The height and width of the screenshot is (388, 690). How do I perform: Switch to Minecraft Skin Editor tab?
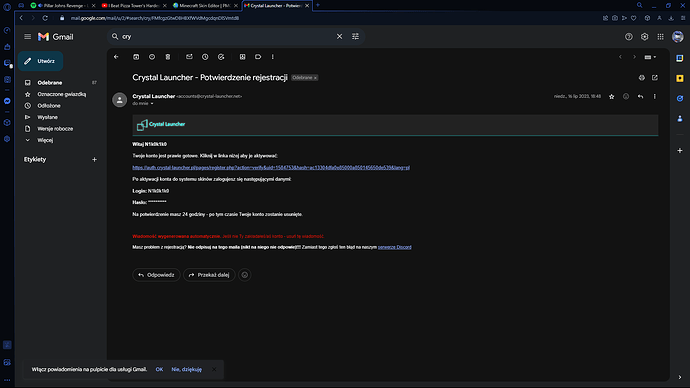[205, 6]
